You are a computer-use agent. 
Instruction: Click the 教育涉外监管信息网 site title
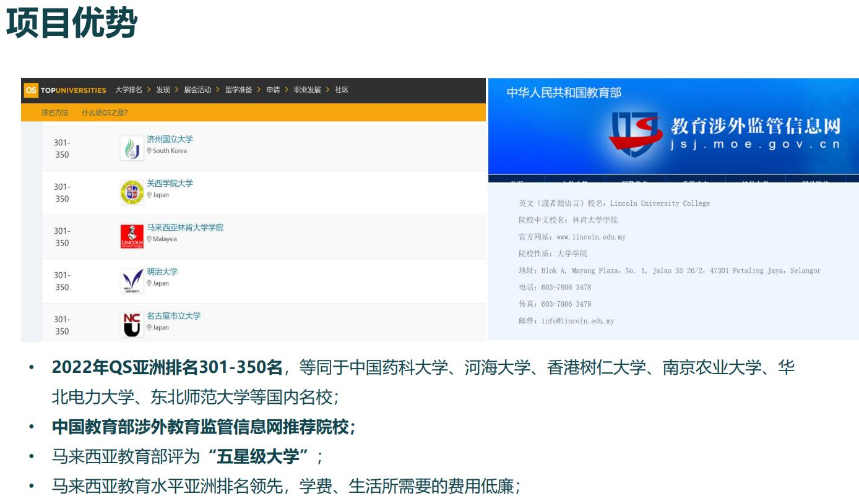click(x=756, y=126)
